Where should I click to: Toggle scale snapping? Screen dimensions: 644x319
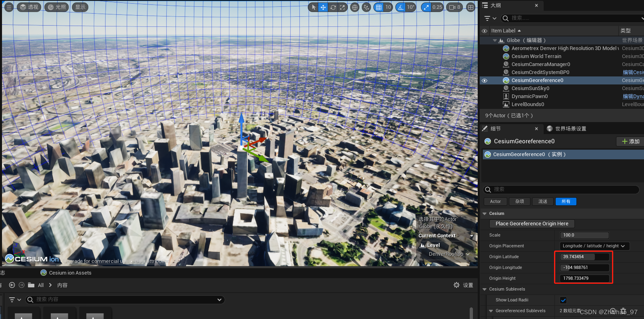426,7
